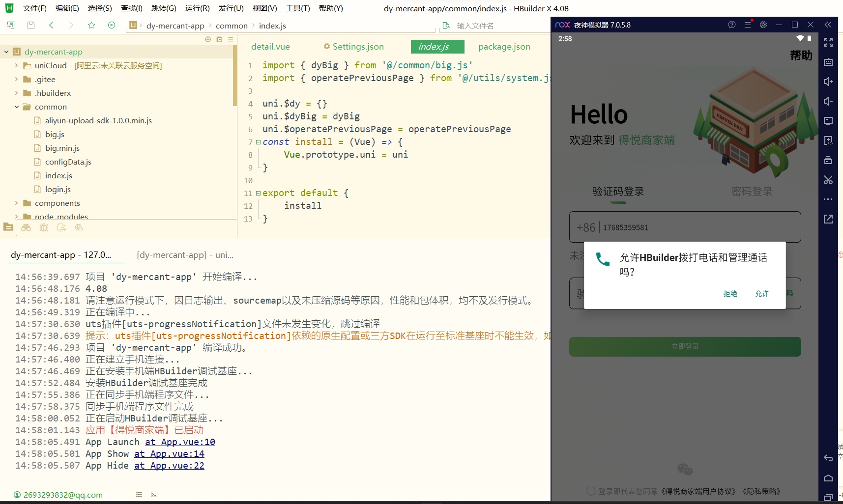Switch to Settings.json editor tab
The image size is (843, 504).
[x=353, y=47]
